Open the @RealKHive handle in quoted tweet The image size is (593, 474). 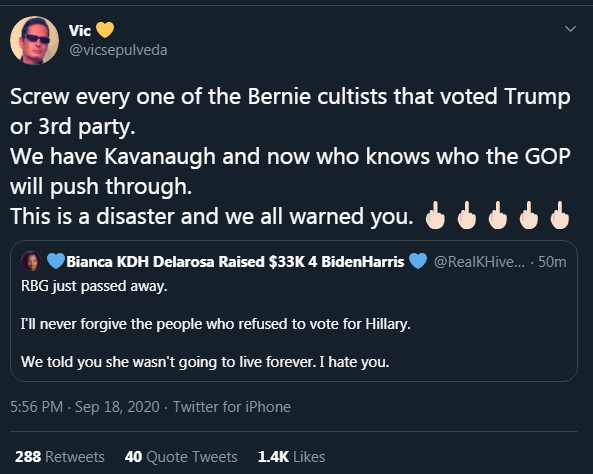point(479,261)
